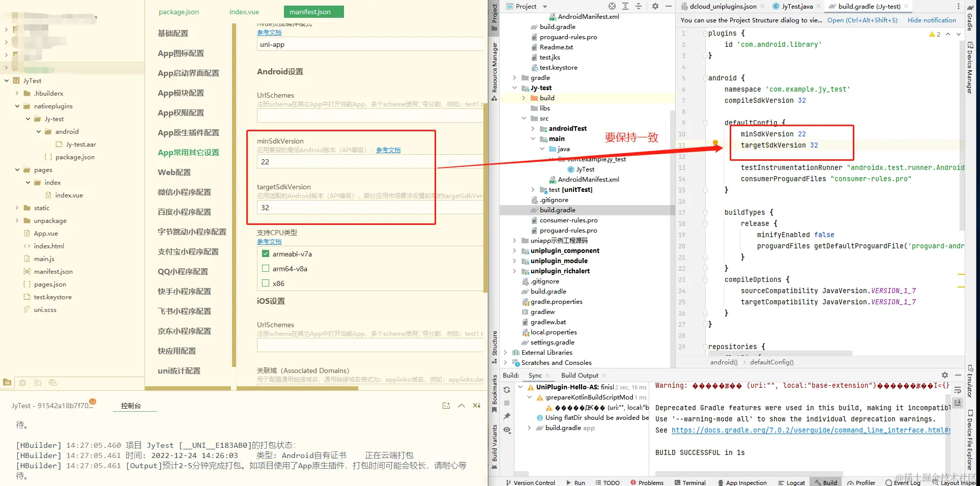Image resolution: width=980 pixels, height=486 pixels.
Task: Open the App模块配置 section in manifest sidebar
Action: [x=181, y=93]
